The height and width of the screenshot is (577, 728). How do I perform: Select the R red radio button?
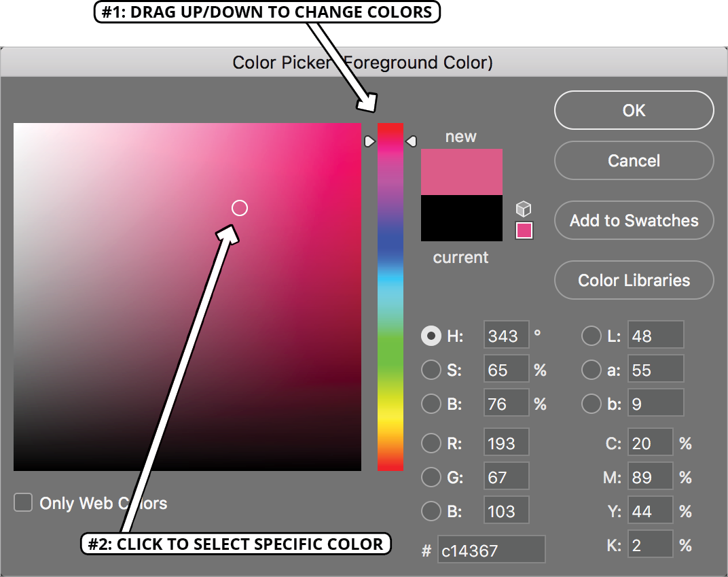[431, 442]
